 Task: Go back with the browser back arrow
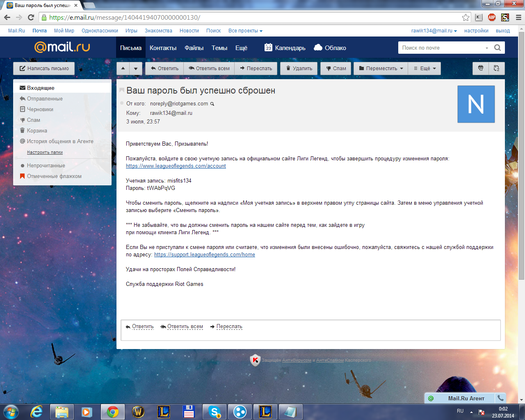click(x=7, y=17)
